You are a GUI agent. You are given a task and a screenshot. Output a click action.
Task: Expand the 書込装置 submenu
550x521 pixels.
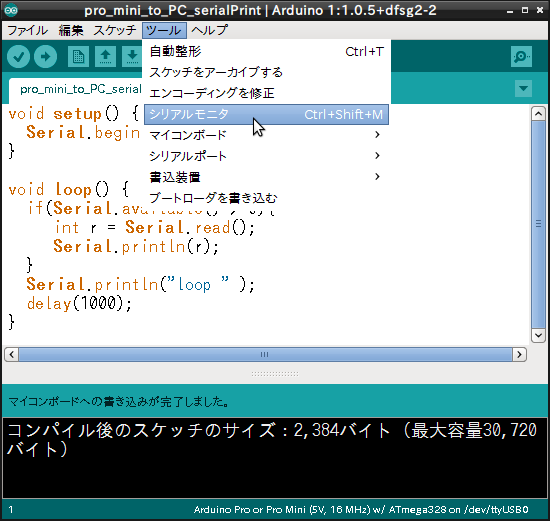(x=266, y=177)
